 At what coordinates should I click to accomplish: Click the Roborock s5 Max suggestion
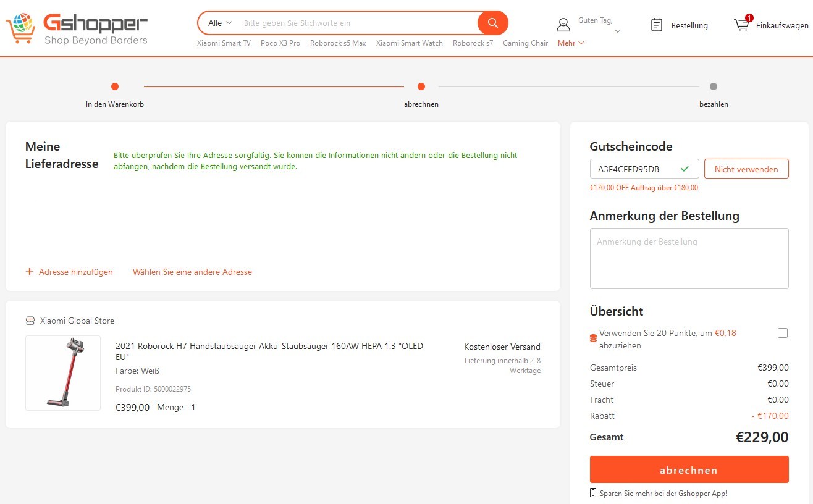pyautogui.click(x=338, y=43)
